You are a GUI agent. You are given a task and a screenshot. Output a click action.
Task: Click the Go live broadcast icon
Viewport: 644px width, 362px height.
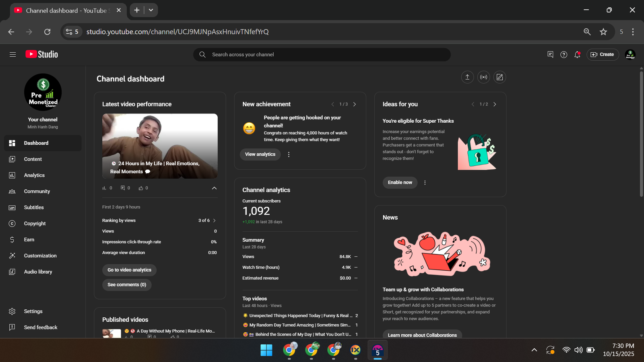click(x=483, y=77)
